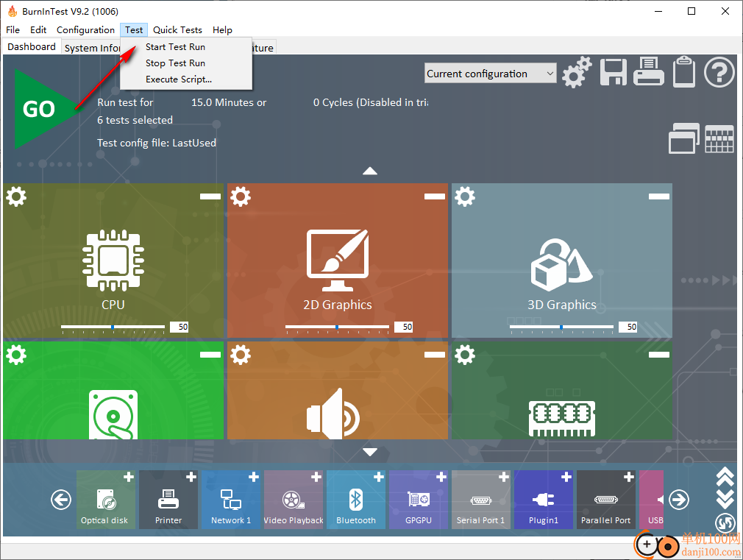This screenshot has height=560, width=743.
Task: Click the 2D Graphics load value 50
Action: [x=404, y=327]
